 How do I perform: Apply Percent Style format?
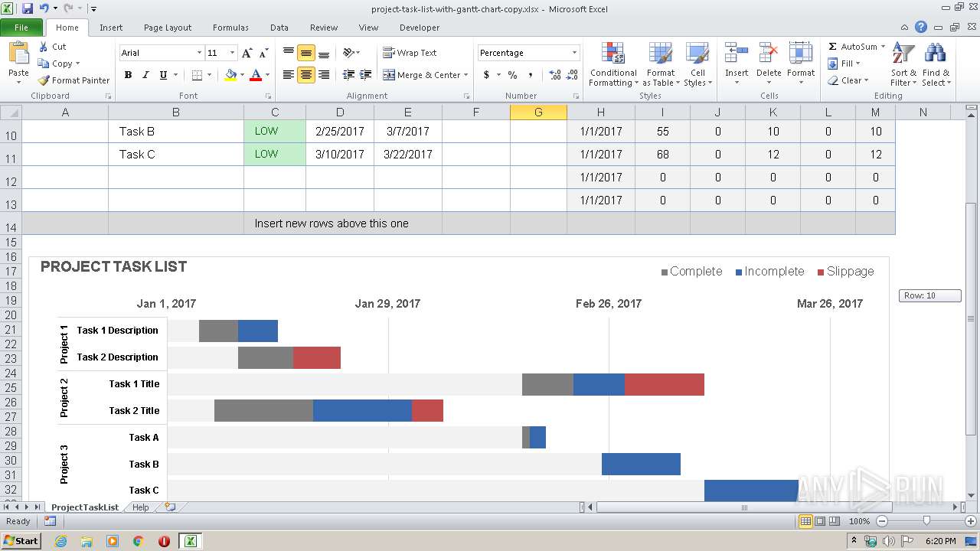pos(512,75)
